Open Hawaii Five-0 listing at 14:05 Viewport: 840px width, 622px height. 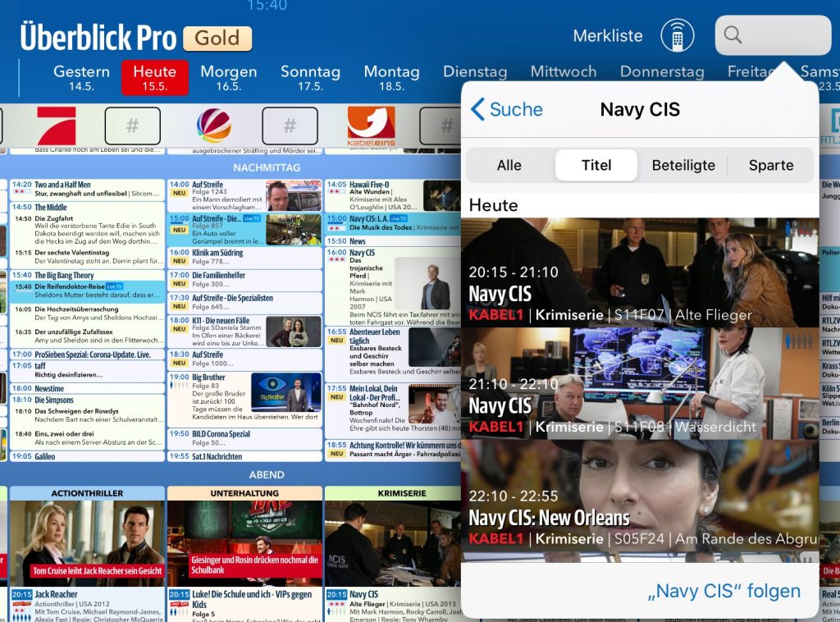393,195
